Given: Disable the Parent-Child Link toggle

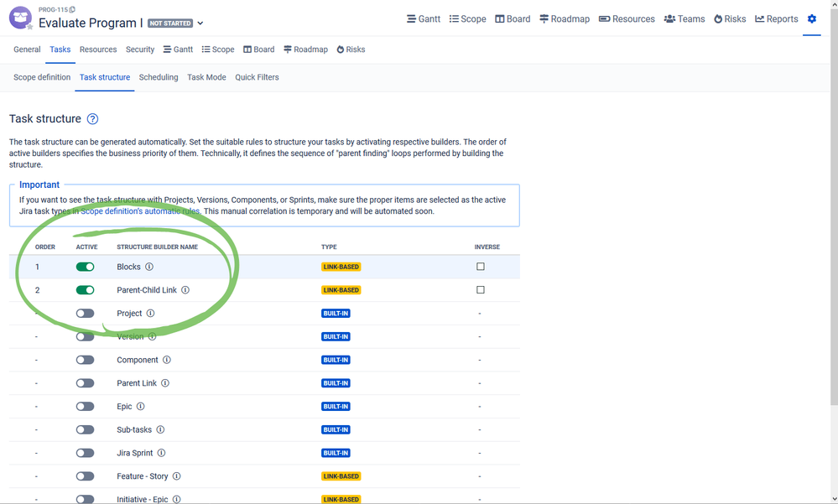Looking at the screenshot, I should [85, 289].
